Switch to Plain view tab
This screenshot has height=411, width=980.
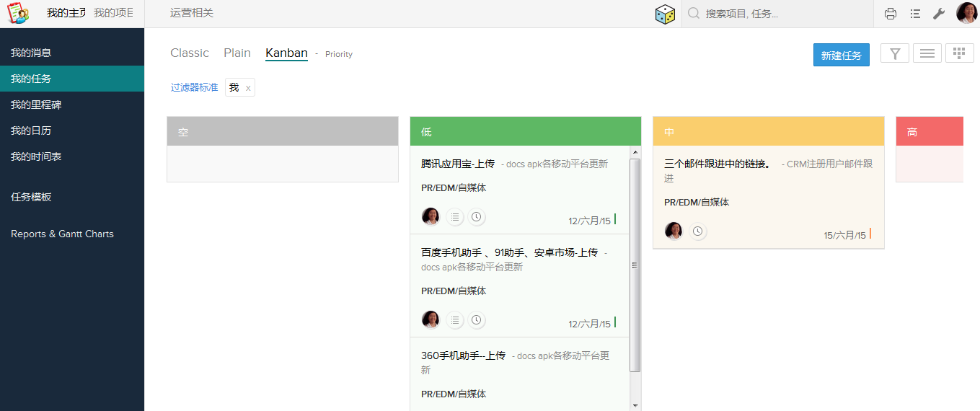[x=237, y=53]
